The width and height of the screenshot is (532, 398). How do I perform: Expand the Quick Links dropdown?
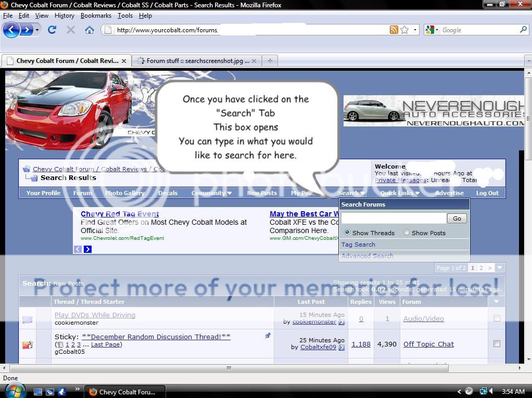[x=400, y=193]
